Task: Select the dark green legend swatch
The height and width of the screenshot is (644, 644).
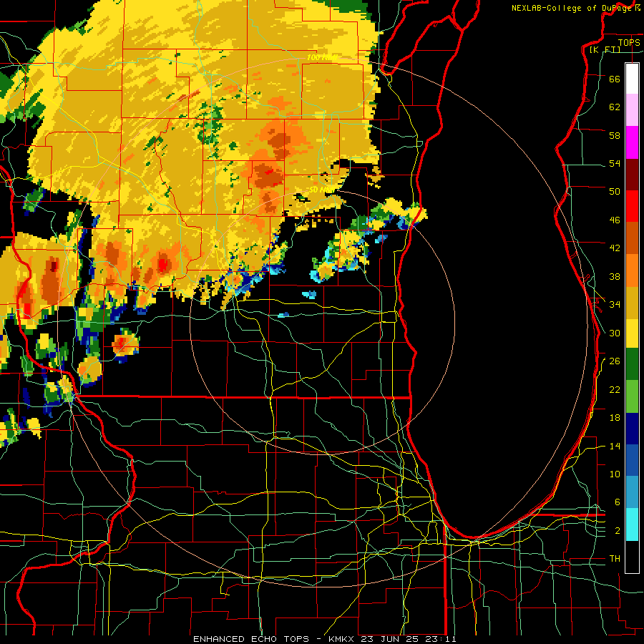Action: (632, 364)
